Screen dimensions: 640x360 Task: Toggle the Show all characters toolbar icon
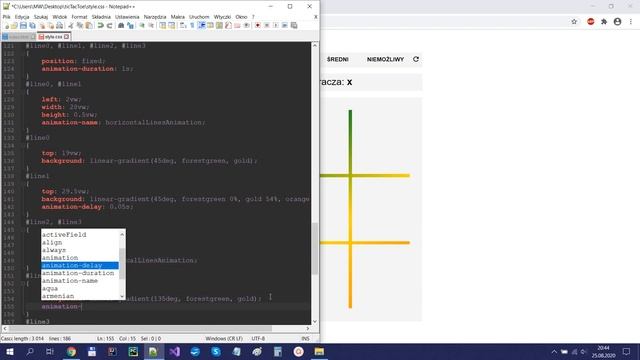[x=192, y=26]
